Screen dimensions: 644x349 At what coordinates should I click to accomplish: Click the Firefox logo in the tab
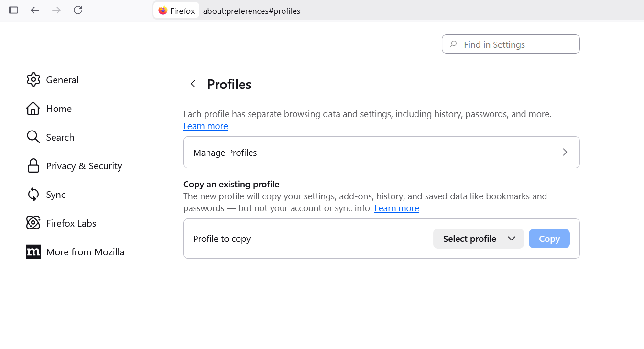(x=163, y=10)
